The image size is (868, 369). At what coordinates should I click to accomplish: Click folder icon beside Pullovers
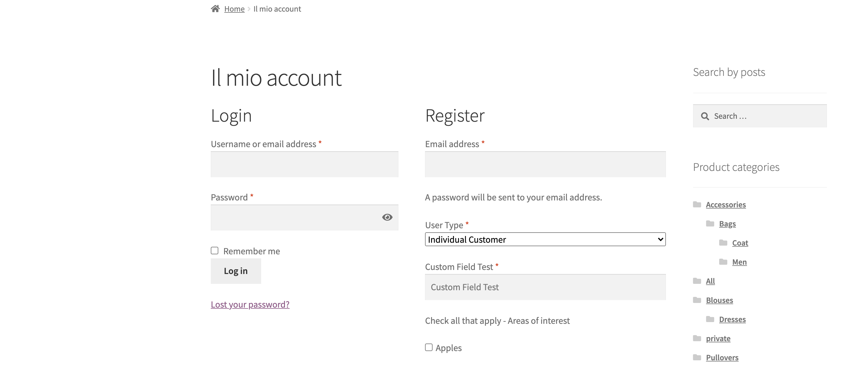(697, 357)
